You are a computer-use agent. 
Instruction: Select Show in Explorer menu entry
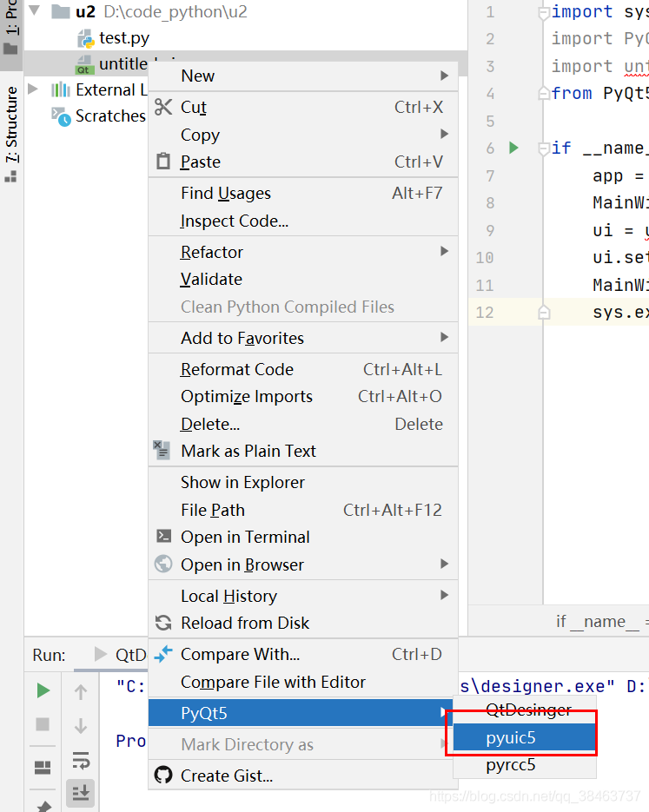[242, 482]
